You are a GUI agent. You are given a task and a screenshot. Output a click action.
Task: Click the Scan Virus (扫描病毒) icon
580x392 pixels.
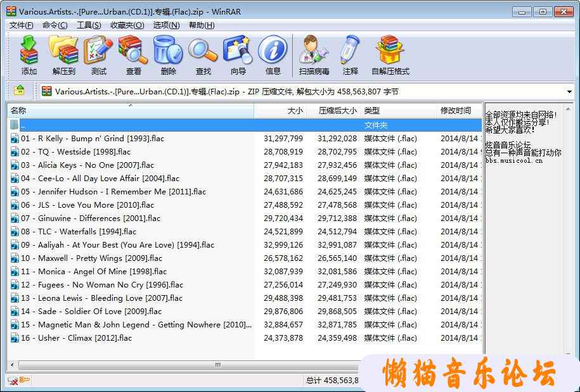point(314,50)
